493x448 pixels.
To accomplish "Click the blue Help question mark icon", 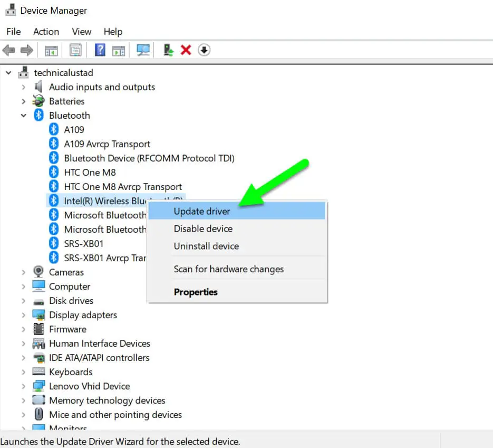I will [x=100, y=50].
